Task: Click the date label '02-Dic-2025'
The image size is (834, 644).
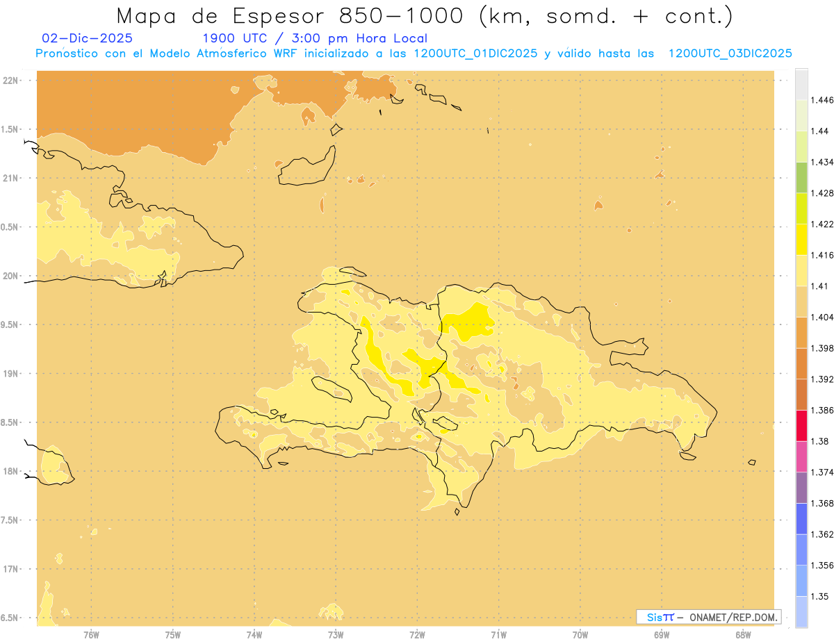Action: 87,38
